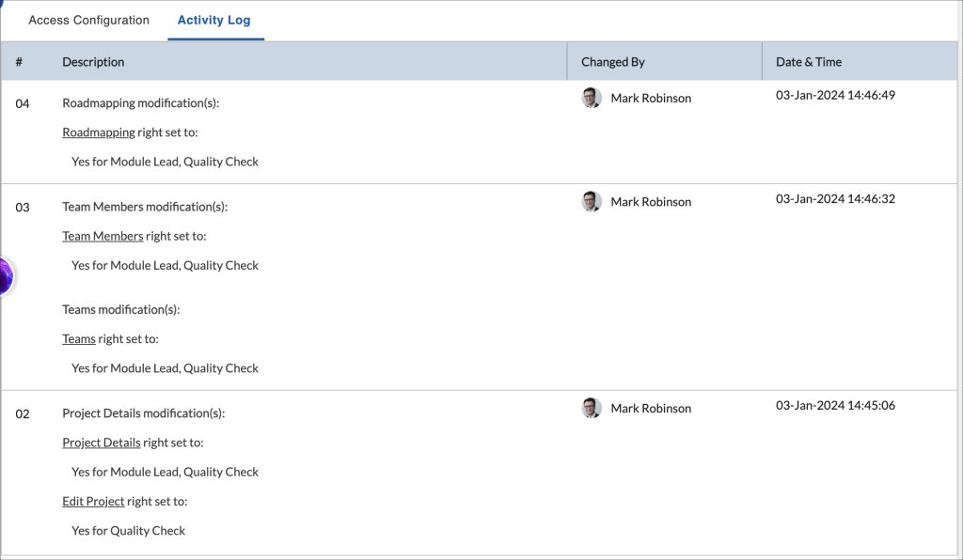This screenshot has width=963, height=560.
Task: Click Mark Robinson's avatar in row 02
Action: coord(591,408)
